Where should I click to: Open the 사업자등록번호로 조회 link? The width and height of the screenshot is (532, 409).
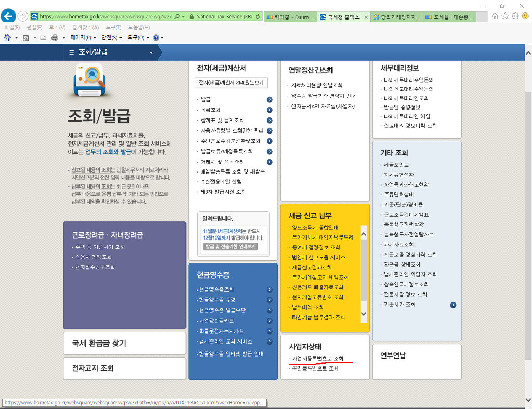pyautogui.click(x=318, y=359)
